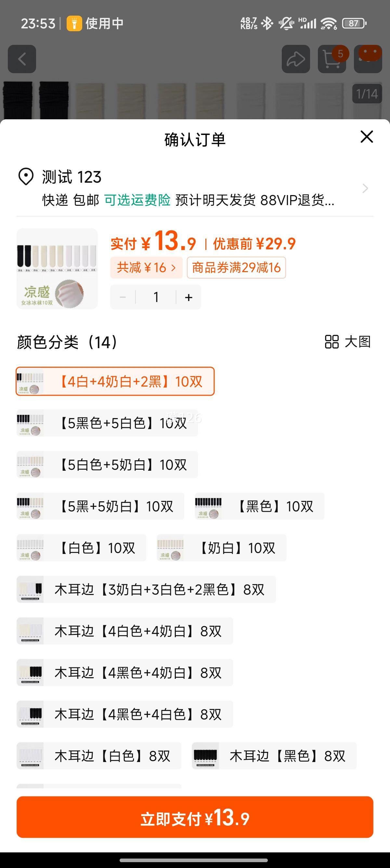Screen dimensions: 390x868
Task: Expand 共减¥16 discount details
Action: point(146,268)
